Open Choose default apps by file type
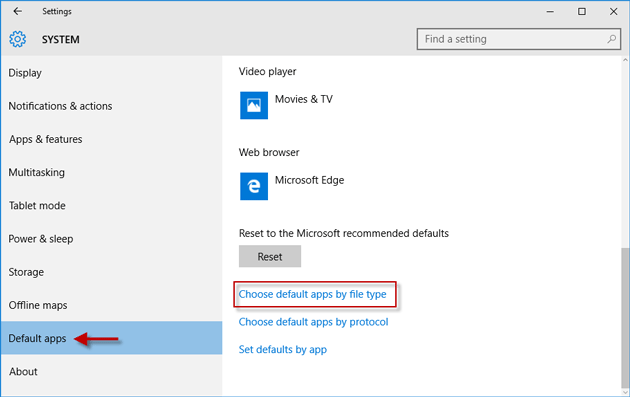Viewport: 630px width, 397px height. (312, 294)
